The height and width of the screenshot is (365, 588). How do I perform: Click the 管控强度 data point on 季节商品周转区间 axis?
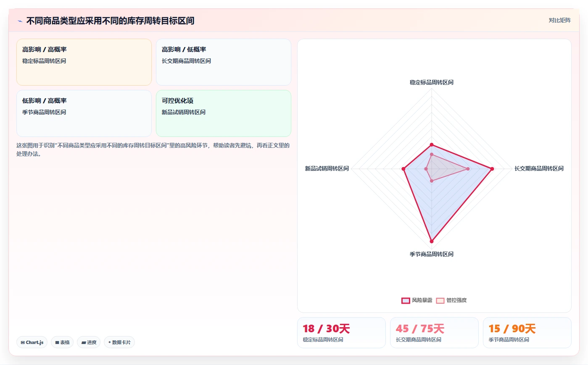pos(432,181)
